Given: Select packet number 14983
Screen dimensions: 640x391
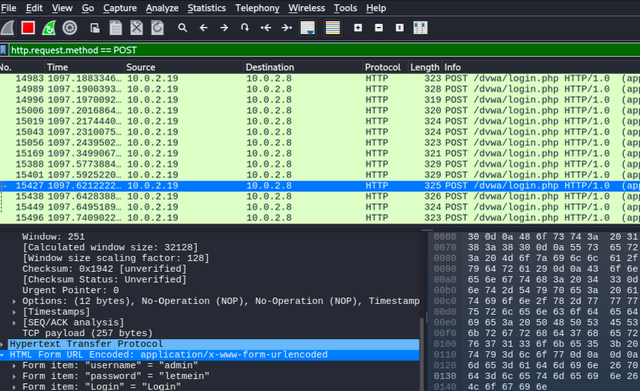Looking at the screenshot, I should click(320, 78).
